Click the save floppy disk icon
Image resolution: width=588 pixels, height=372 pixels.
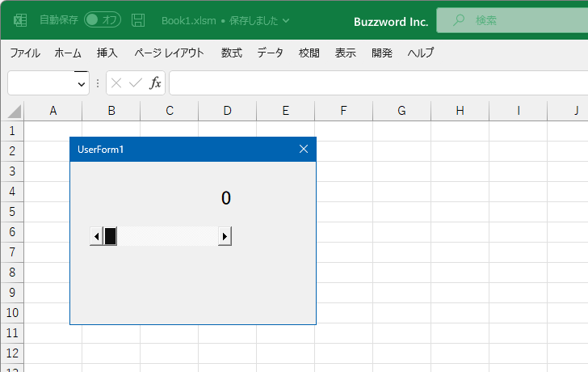138,20
